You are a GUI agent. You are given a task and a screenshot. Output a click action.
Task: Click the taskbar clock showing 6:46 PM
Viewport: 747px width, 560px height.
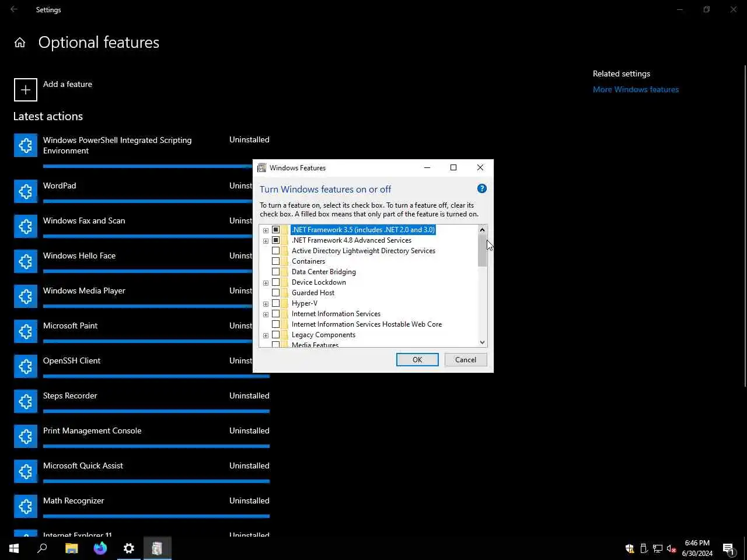(697, 548)
